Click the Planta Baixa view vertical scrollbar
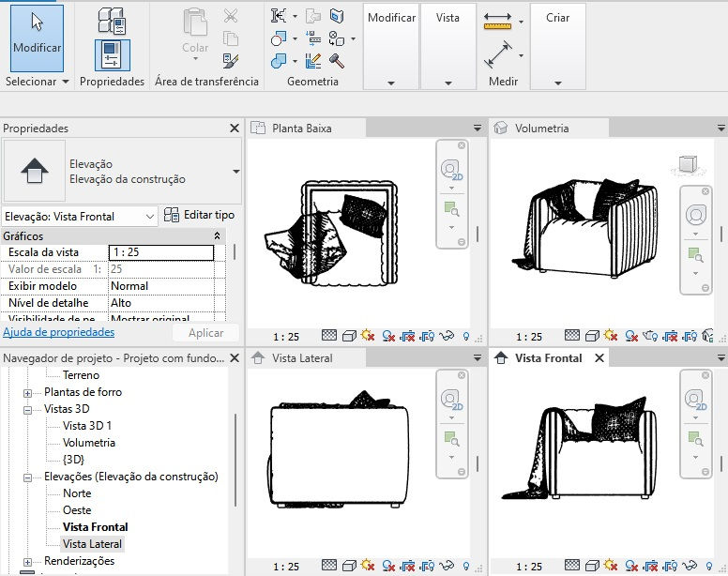The width and height of the screenshot is (728, 576). pyautogui.click(x=478, y=235)
